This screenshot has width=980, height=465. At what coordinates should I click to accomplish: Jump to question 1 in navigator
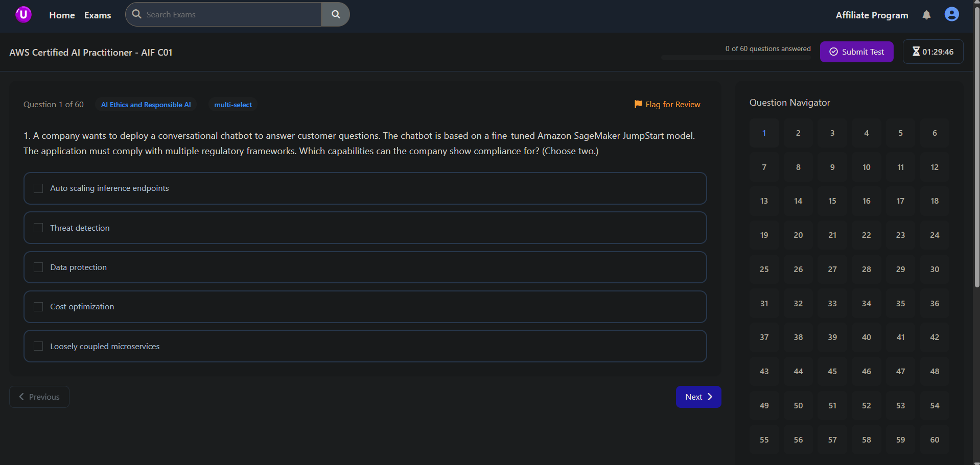[x=764, y=133]
